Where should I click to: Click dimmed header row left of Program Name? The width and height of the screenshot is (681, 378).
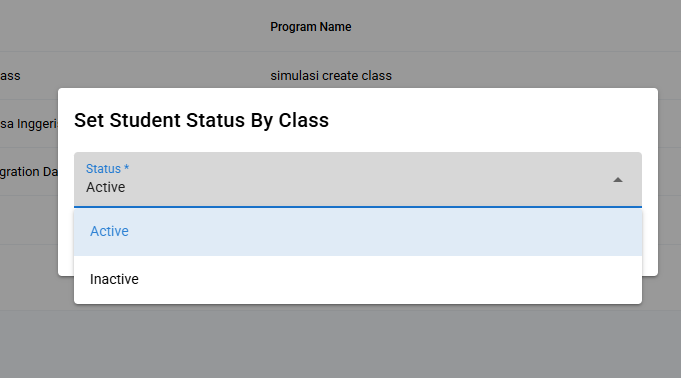tap(130, 27)
